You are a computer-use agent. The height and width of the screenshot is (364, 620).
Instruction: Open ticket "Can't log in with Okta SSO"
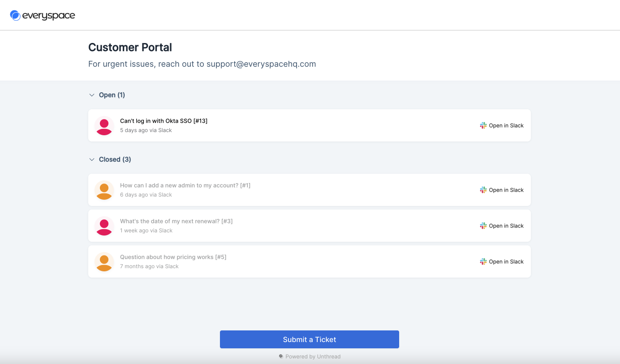click(x=164, y=121)
